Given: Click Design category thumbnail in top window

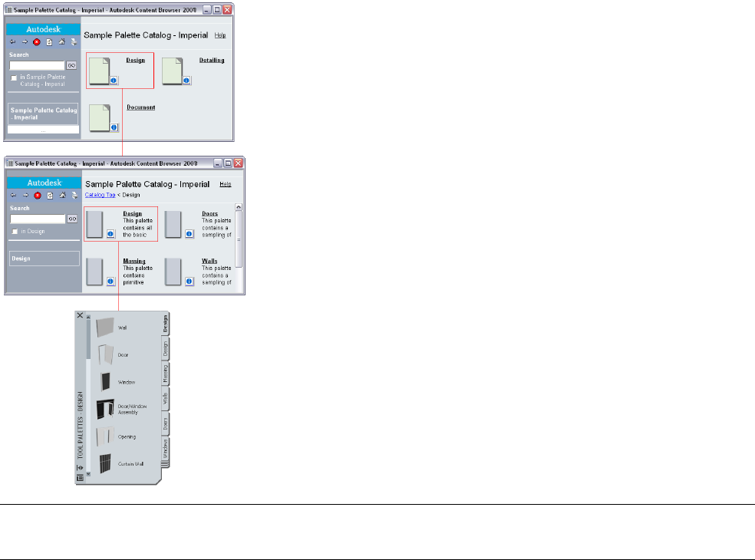Looking at the screenshot, I should tap(100, 71).
